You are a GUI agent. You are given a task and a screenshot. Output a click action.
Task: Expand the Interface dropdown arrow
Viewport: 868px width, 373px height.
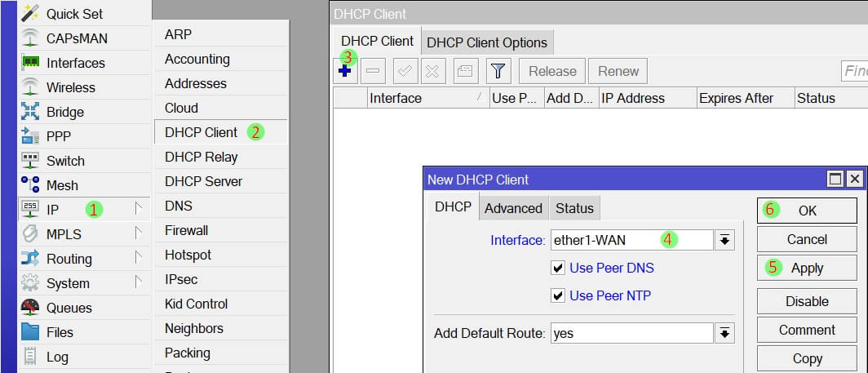point(724,240)
